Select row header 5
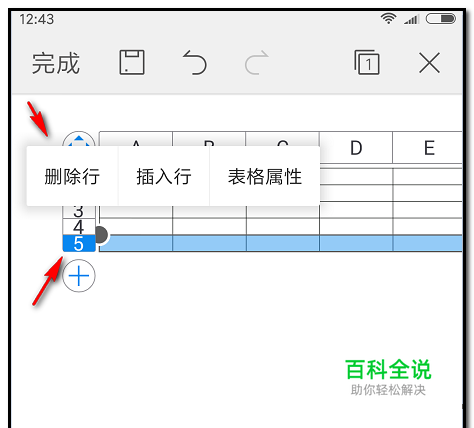Image resolution: width=474 pixels, height=428 pixels. point(79,244)
